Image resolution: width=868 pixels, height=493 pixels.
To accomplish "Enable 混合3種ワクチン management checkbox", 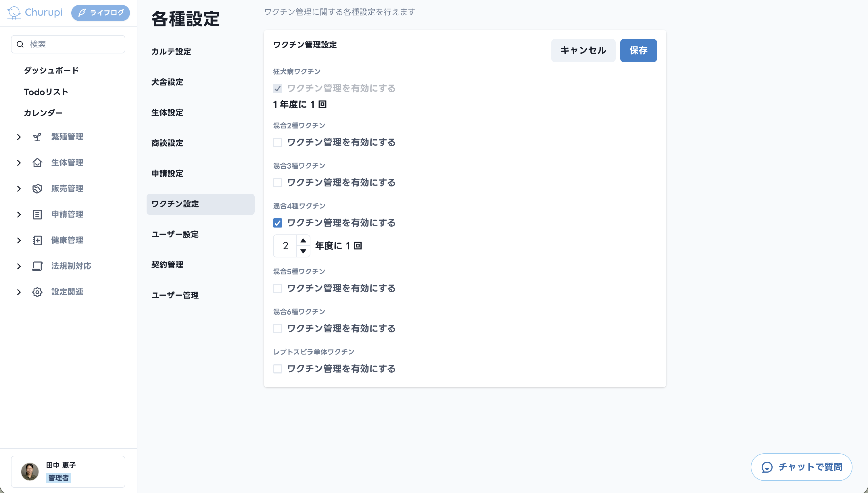I will [x=278, y=183].
